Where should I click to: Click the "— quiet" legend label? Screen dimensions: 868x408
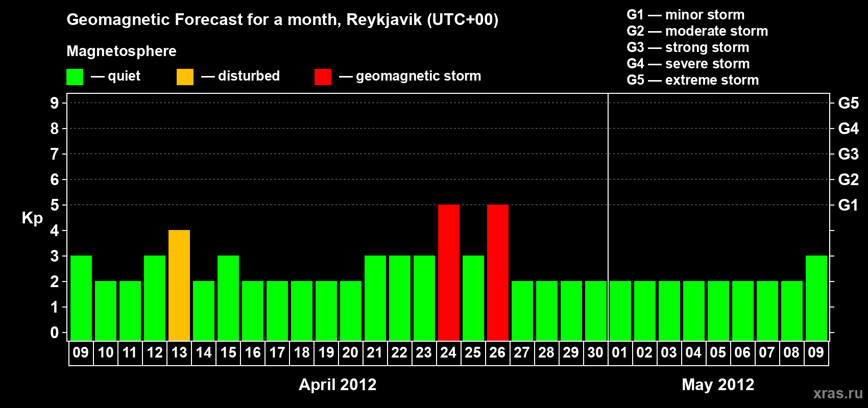(116, 76)
